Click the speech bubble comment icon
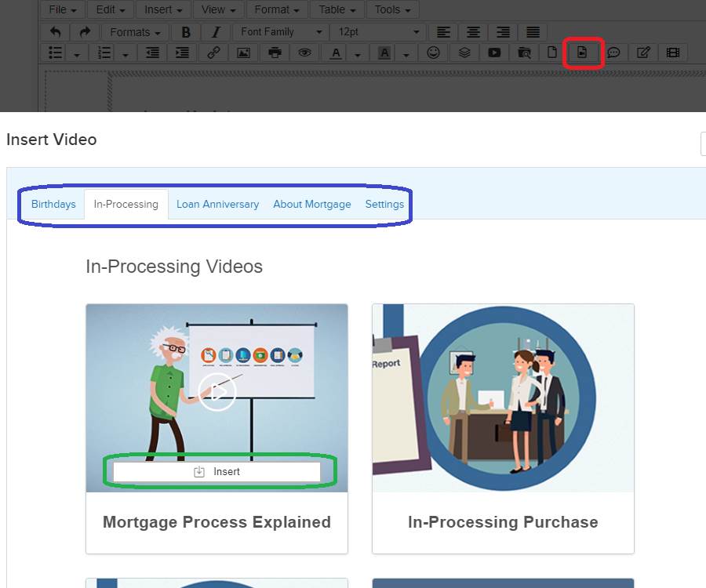The height and width of the screenshot is (588, 706). [613, 53]
